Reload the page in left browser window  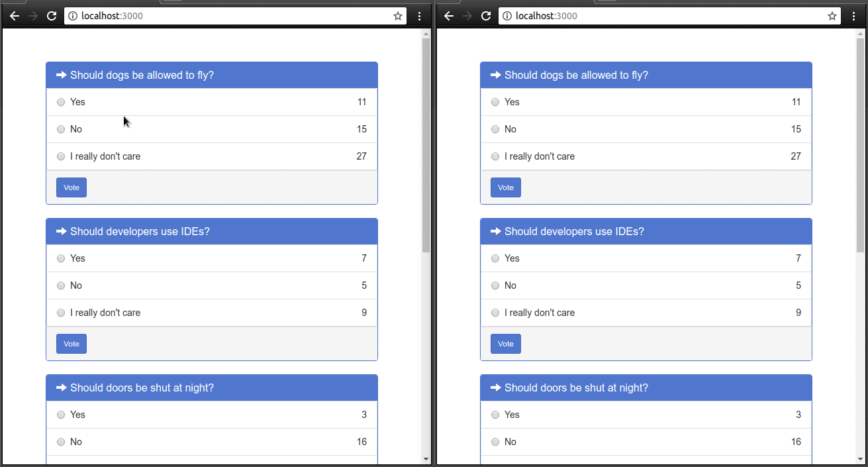(x=52, y=16)
